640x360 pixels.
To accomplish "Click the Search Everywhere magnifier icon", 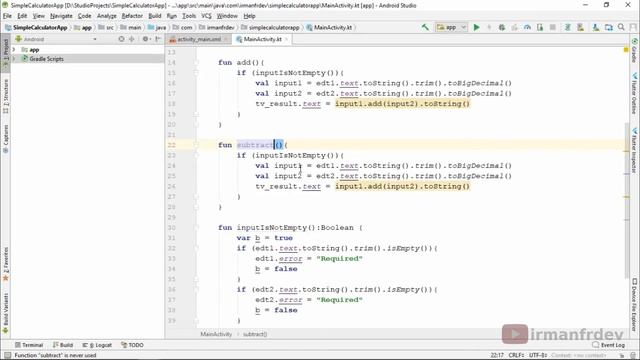I will [x=621, y=27].
